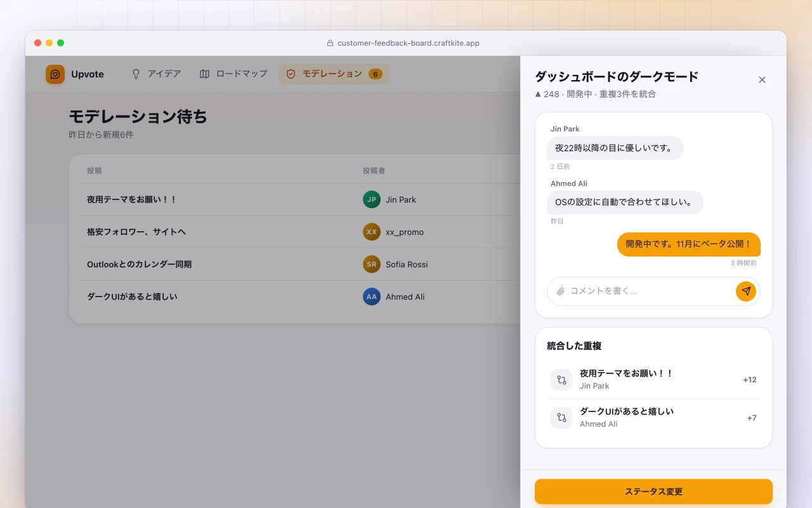Click the OSの設定に自動で合わせてほしい。 comment bubble
This screenshot has height=508, width=812.
[x=625, y=202]
